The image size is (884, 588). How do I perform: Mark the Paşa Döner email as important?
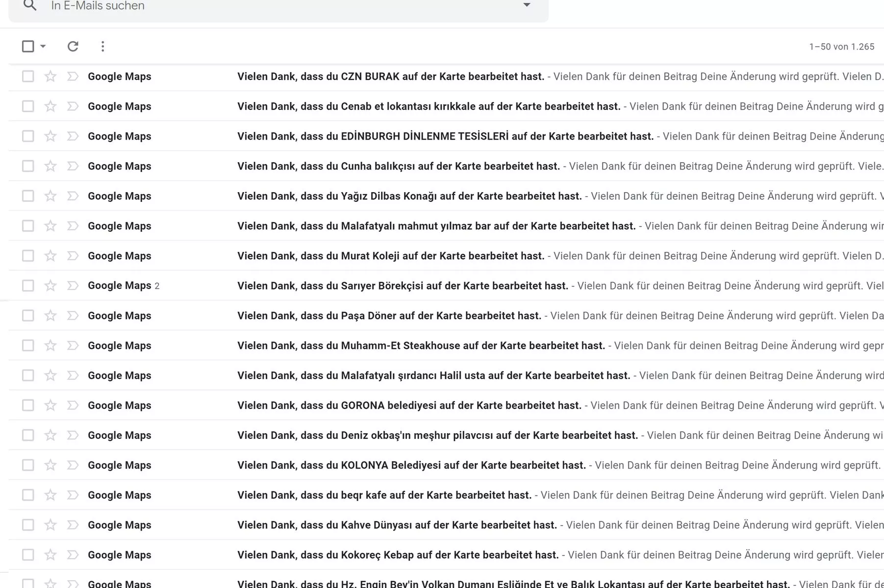tap(73, 316)
